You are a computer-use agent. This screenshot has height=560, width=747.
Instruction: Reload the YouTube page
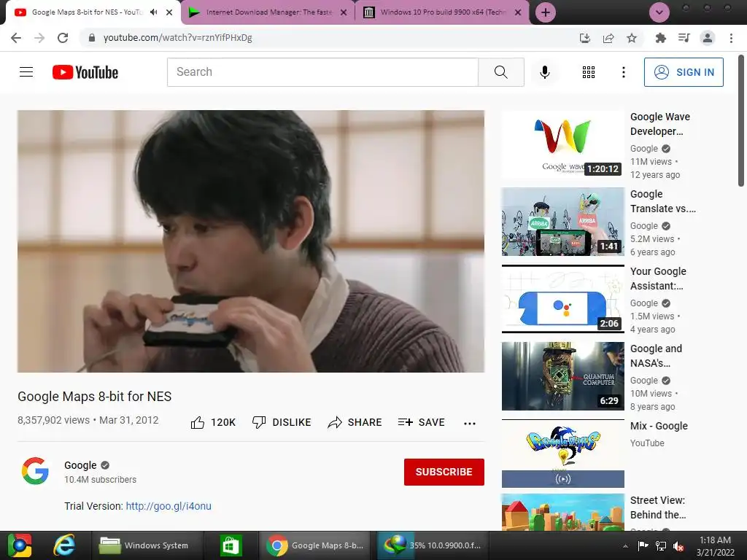point(63,38)
